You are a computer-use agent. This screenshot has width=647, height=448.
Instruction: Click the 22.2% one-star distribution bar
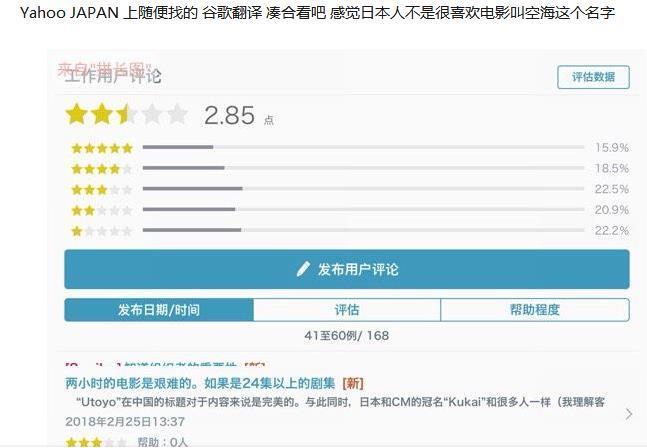point(364,230)
